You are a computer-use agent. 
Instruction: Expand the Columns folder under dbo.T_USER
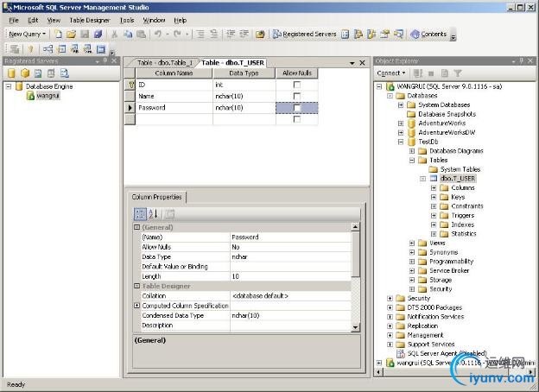pos(434,187)
